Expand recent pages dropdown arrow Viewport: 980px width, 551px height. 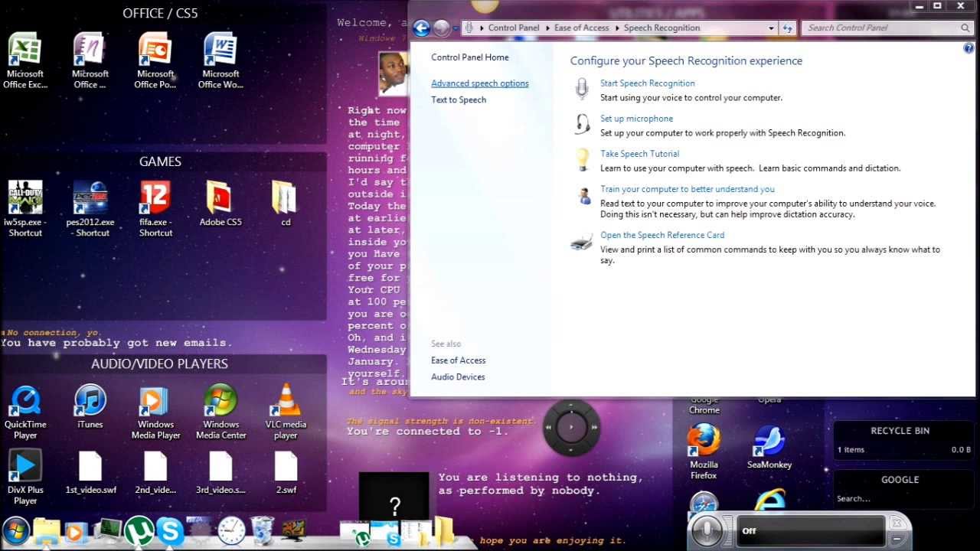[456, 28]
